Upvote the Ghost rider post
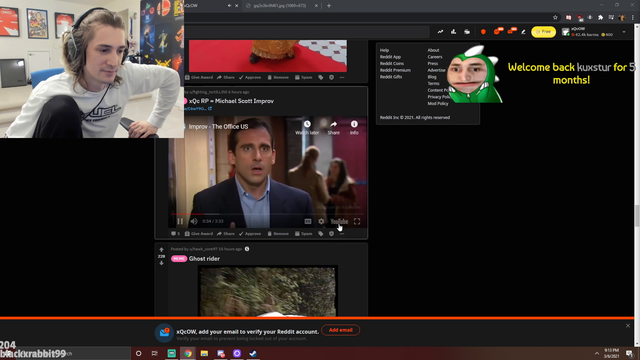The image size is (640, 360). (161, 249)
